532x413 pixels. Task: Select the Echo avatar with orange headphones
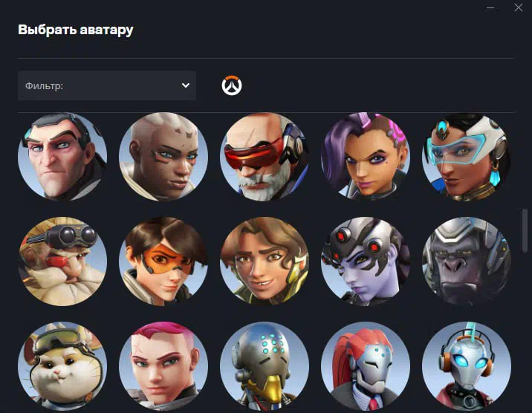click(467, 366)
